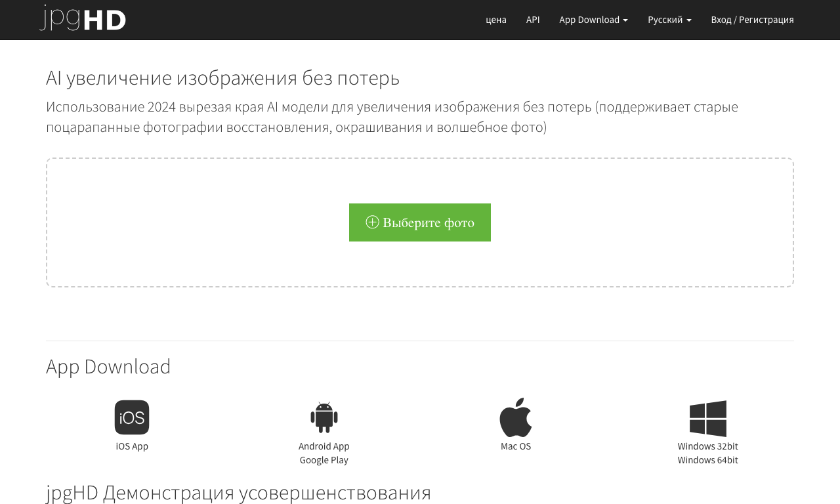Screen dimensions: 840x504
Task: Click the App Download section heading
Action: tap(108, 366)
